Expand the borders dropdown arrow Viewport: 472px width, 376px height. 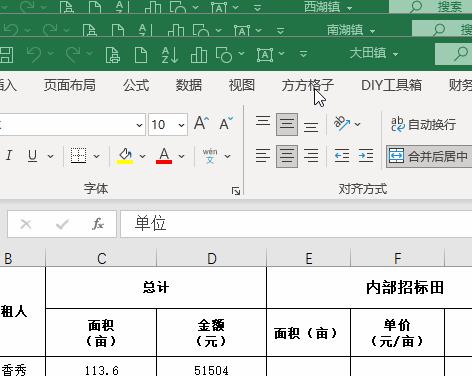[96, 156]
